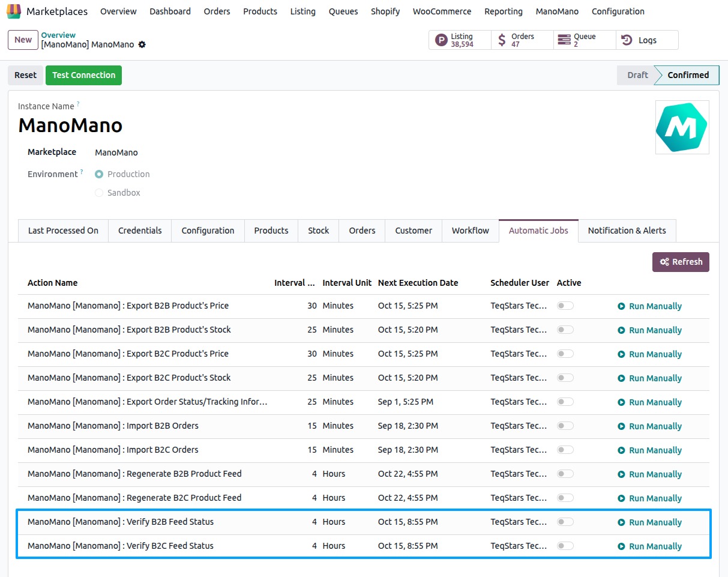Click the ManoMano logo image

tap(682, 127)
